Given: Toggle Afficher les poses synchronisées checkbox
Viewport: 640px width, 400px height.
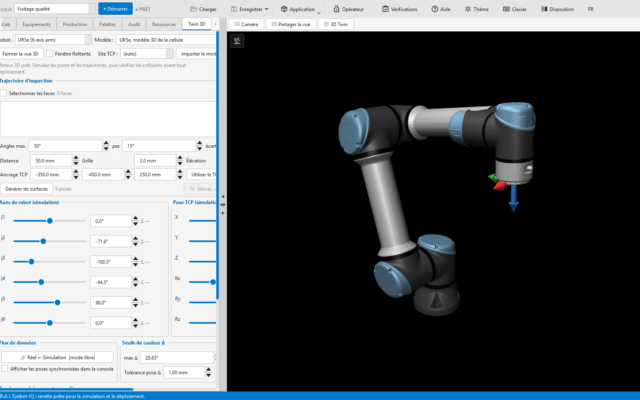Looking at the screenshot, I should pyautogui.click(x=4, y=369).
